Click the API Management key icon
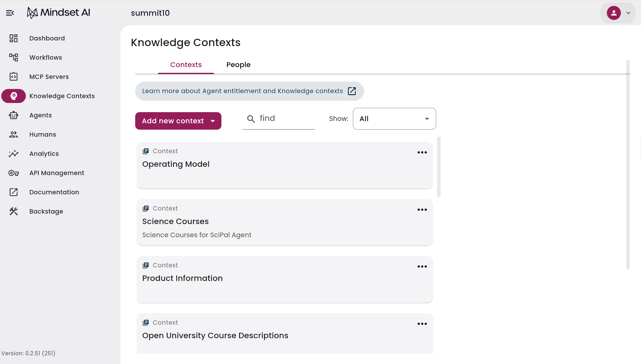 coord(14,173)
